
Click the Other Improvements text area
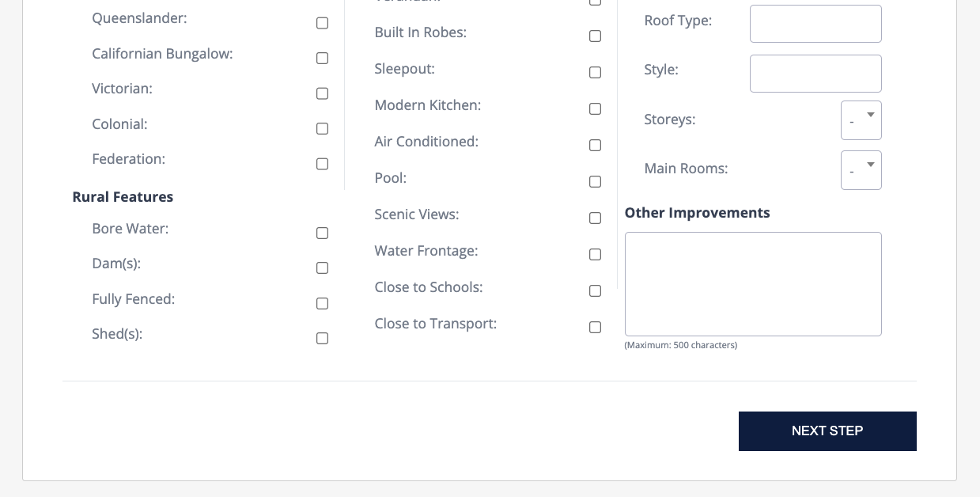(x=753, y=284)
